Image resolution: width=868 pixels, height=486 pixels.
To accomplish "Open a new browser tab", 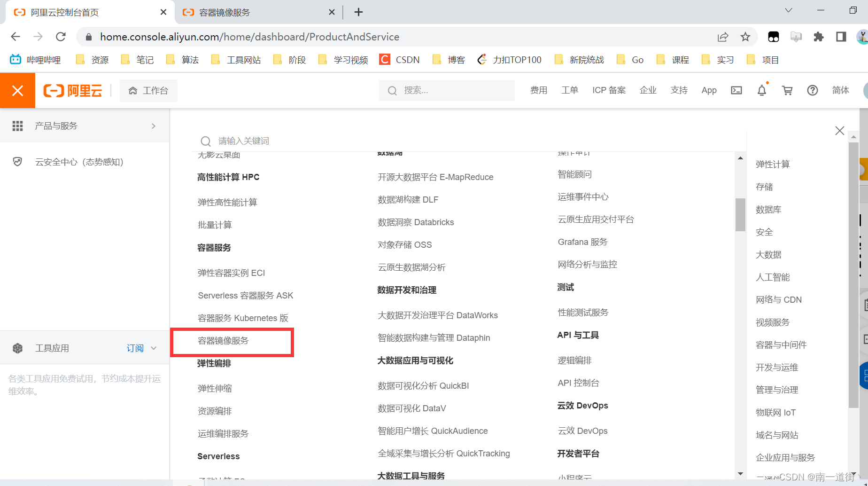I will click(358, 12).
